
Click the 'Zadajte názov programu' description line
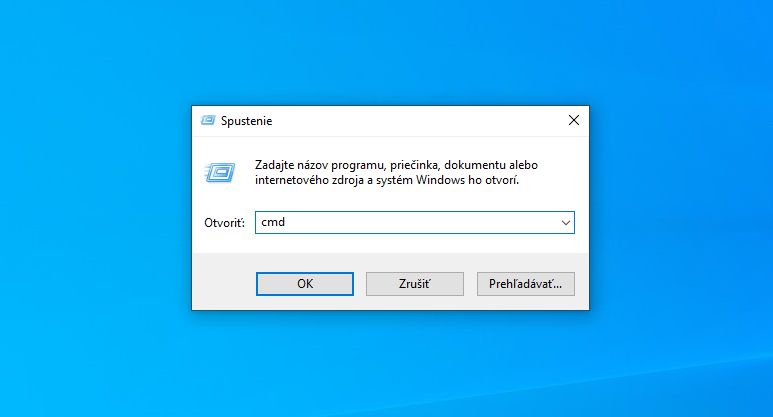click(x=396, y=165)
